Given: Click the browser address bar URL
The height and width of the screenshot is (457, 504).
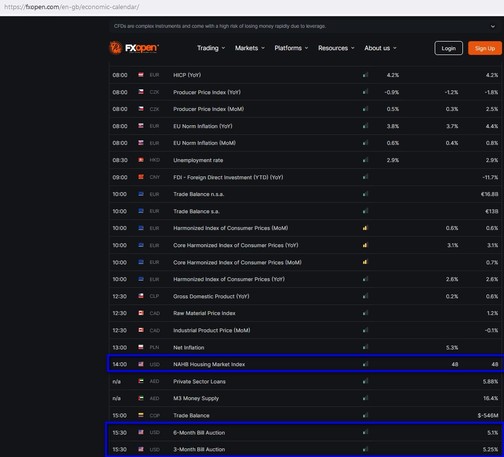Looking at the screenshot, I should [x=72, y=7].
